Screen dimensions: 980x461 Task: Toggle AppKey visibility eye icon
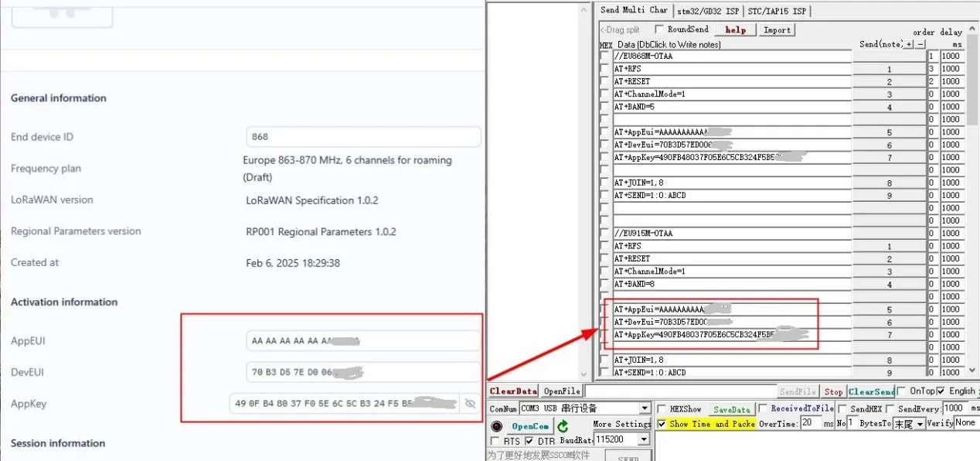[x=469, y=404]
